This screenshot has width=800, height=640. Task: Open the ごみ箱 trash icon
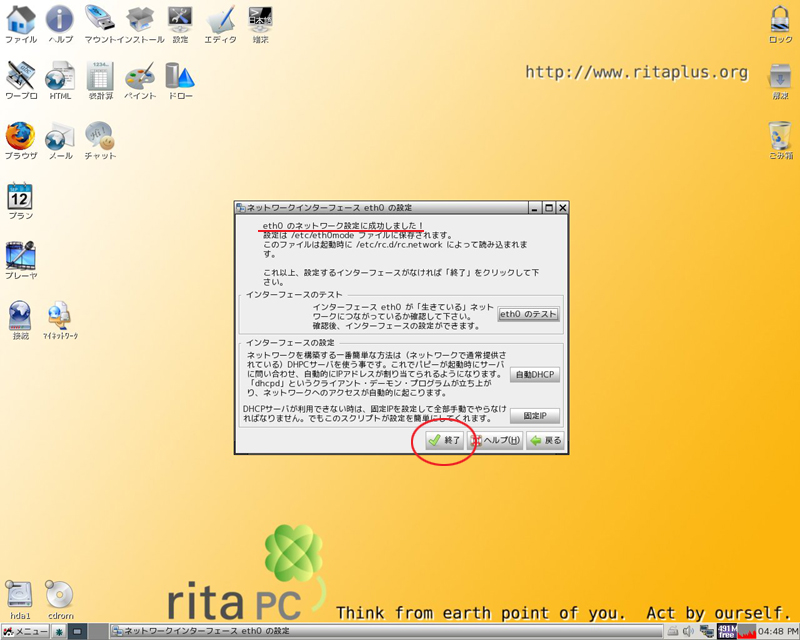(x=780, y=137)
